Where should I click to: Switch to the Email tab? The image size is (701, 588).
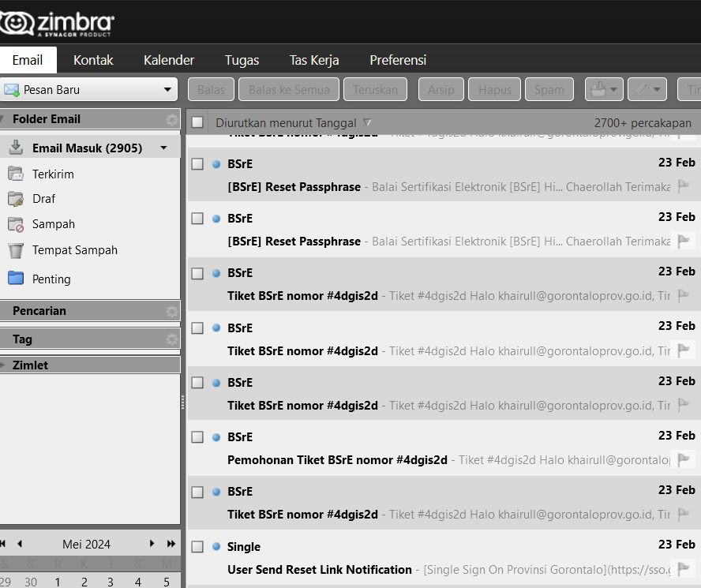[x=28, y=60]
